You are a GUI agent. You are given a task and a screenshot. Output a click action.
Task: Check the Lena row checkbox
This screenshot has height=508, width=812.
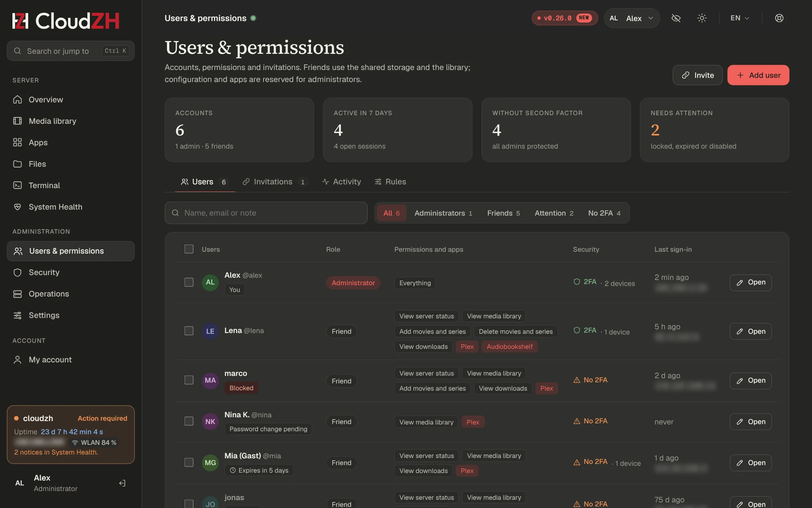(x=189, y=331)
